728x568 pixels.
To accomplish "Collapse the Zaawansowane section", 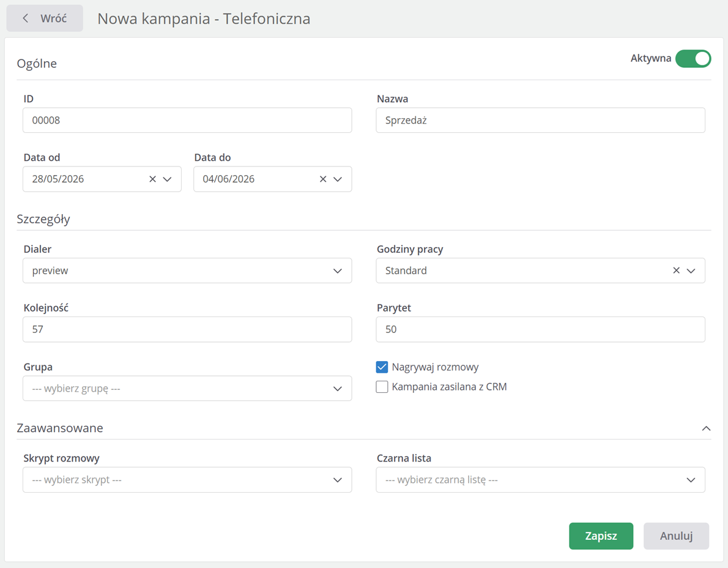I will (x=706, y=428).
